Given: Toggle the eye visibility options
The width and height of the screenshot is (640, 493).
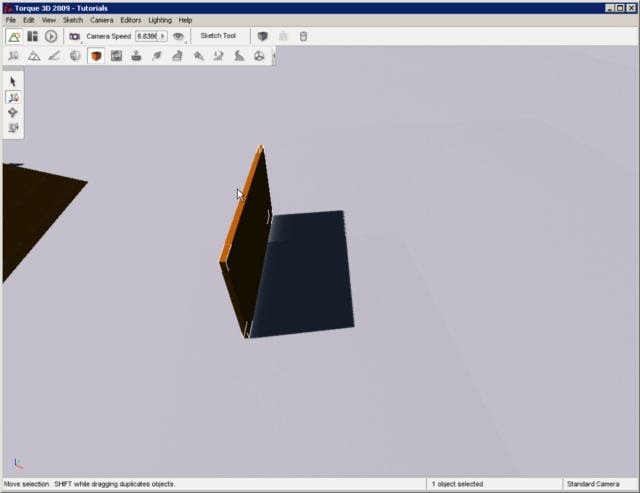Looking at the screenshot, I should click(x=179, y=36).
